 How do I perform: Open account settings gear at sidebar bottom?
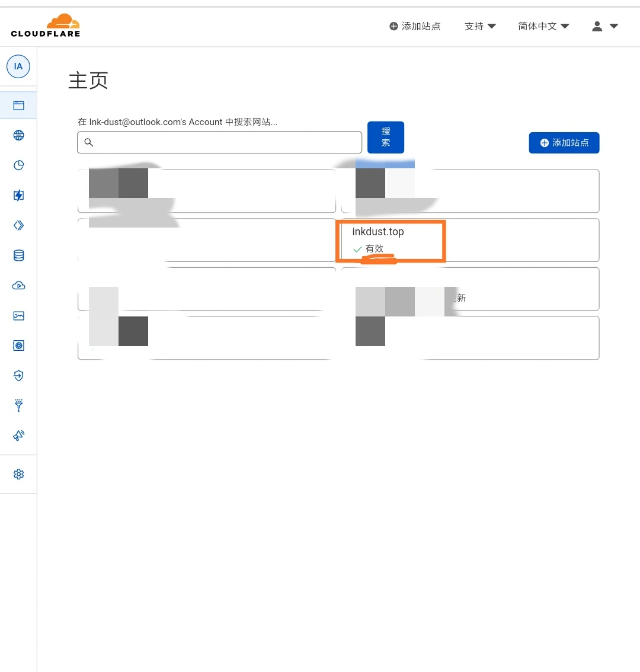[x=18, y=474]
